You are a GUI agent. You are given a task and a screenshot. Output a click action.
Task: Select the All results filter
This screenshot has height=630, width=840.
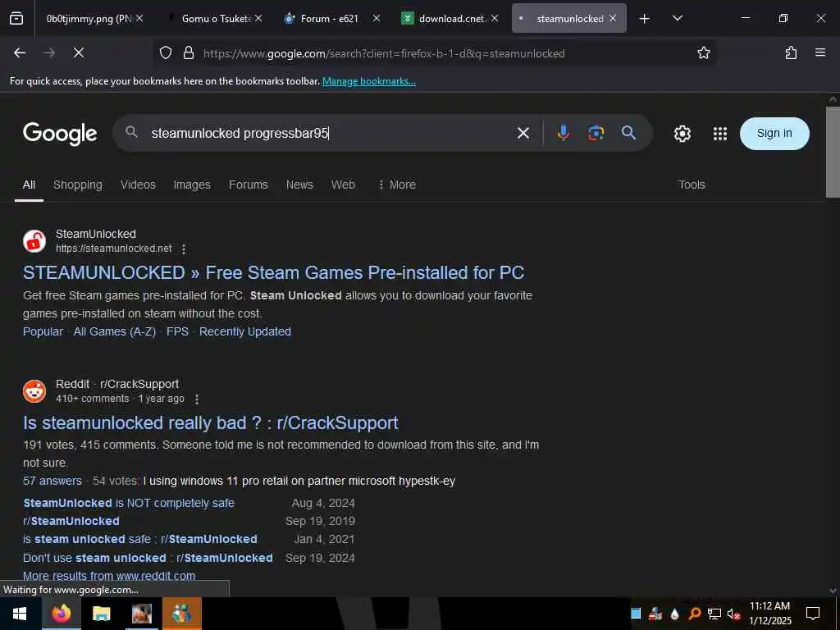(29, 185)
